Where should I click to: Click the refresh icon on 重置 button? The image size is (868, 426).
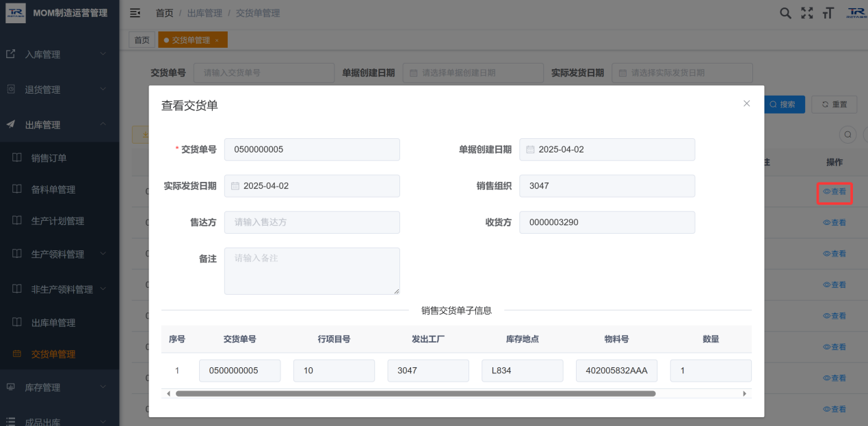click(826, 105)
